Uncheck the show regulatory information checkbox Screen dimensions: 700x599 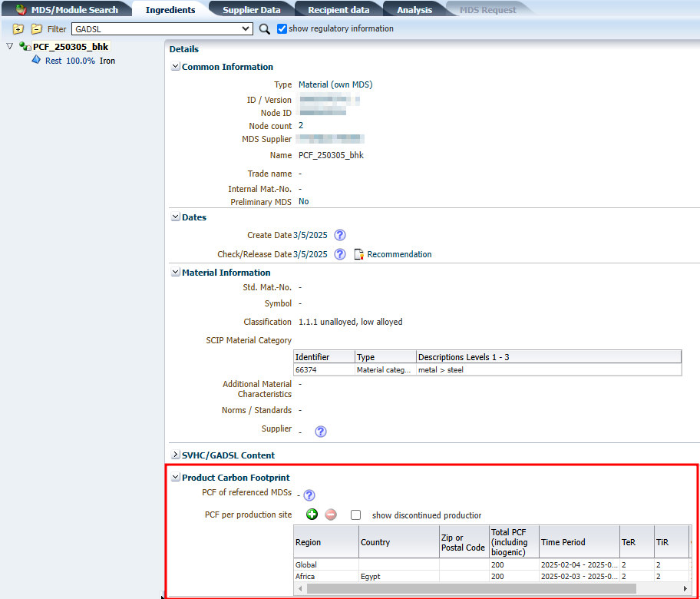click(x=281, y=28)
